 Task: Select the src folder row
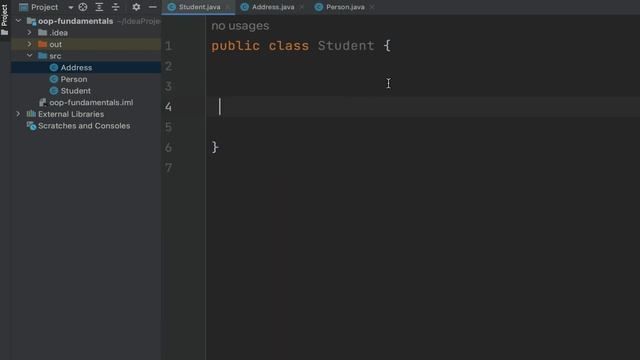point(86,56)
